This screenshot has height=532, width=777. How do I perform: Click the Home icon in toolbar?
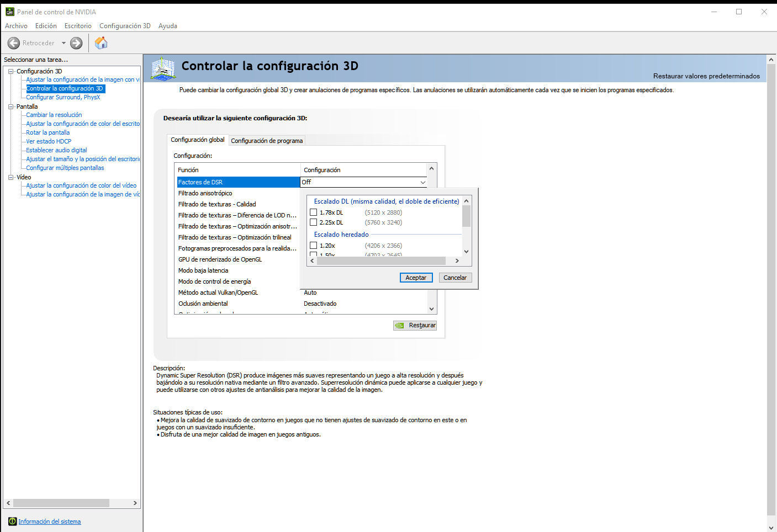pos(101,43)
